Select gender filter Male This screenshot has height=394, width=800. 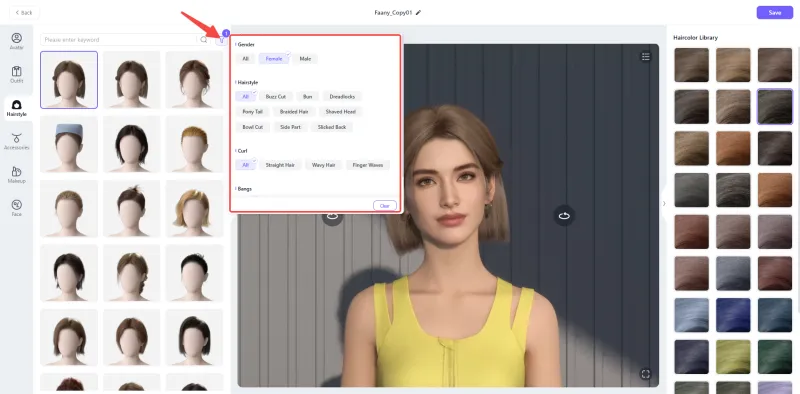tap(305, 59)
